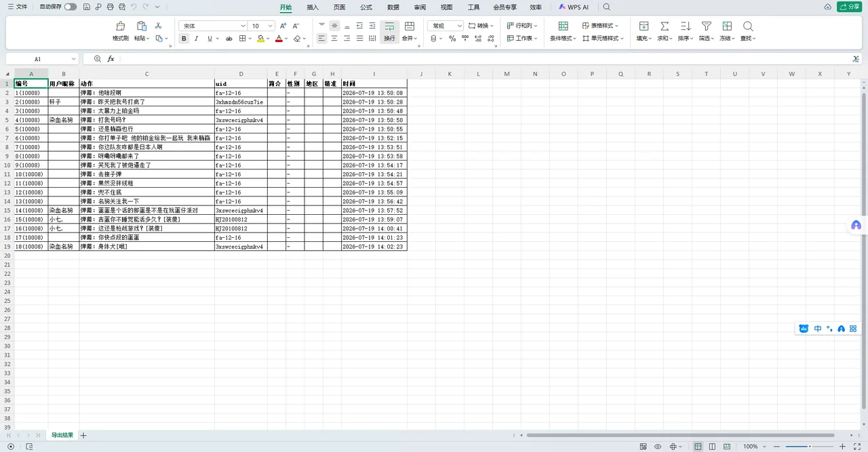
Task: Select the 导出结果 sheet tab
Action: pos(62,435)
